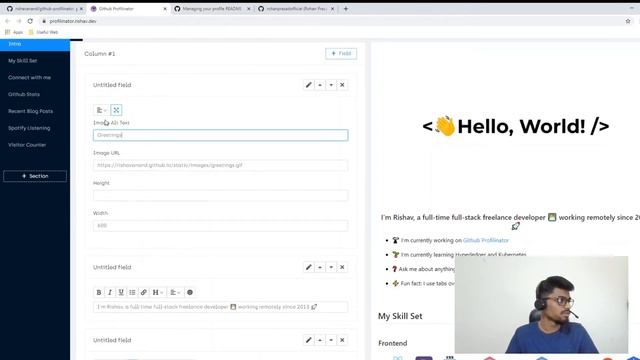Toggle the image fit-to-width icon
Viewport: 640px width, 360px height.
[x=116, y=110]
